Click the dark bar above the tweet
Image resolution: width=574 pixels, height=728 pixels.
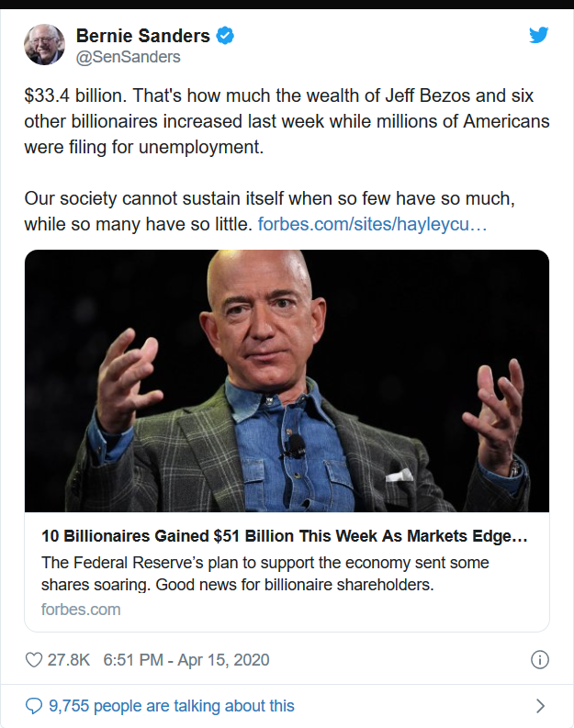click(287, 4)
